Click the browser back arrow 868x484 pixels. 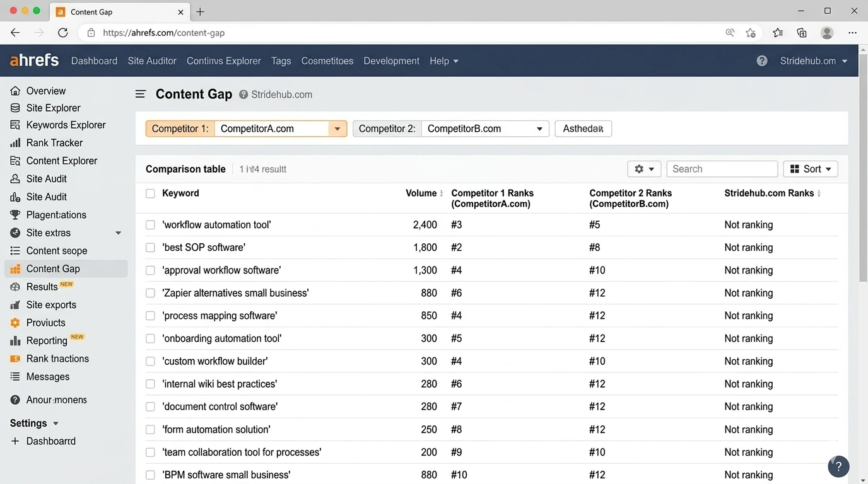tap(15, 33)
